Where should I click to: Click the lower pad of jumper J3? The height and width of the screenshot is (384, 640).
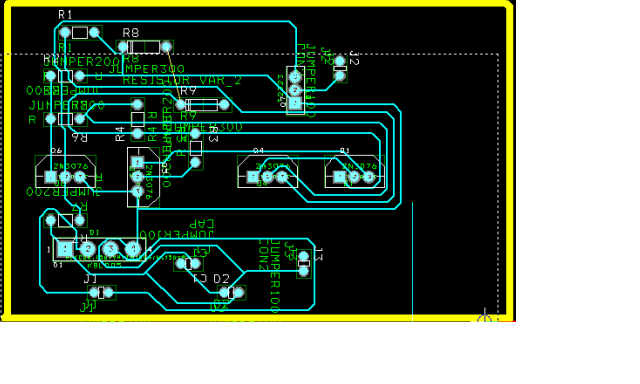pyautogui.click(x=304, y=271)
